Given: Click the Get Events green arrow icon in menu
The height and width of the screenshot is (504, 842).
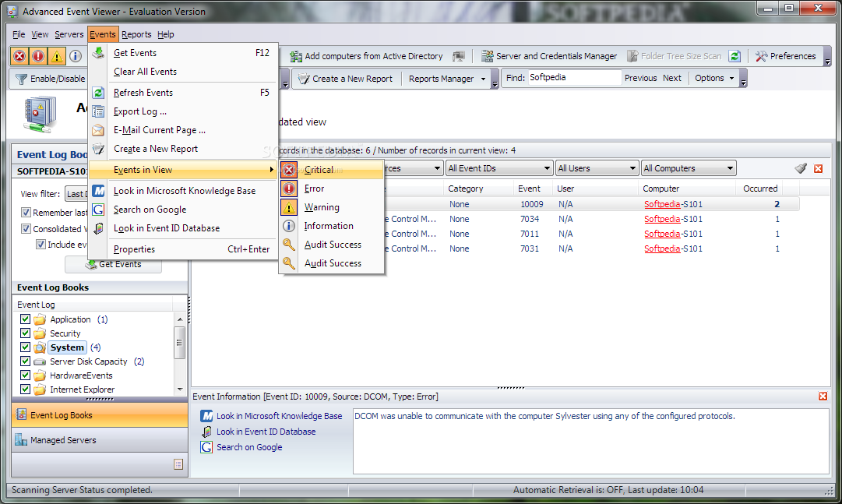Looking at the screenshot, I should coord(98,53).
